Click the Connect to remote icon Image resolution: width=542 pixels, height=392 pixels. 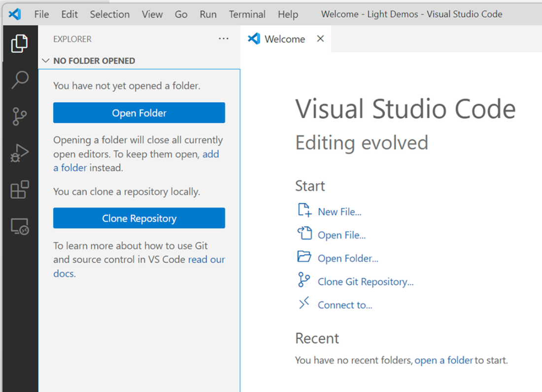[304, 303]
